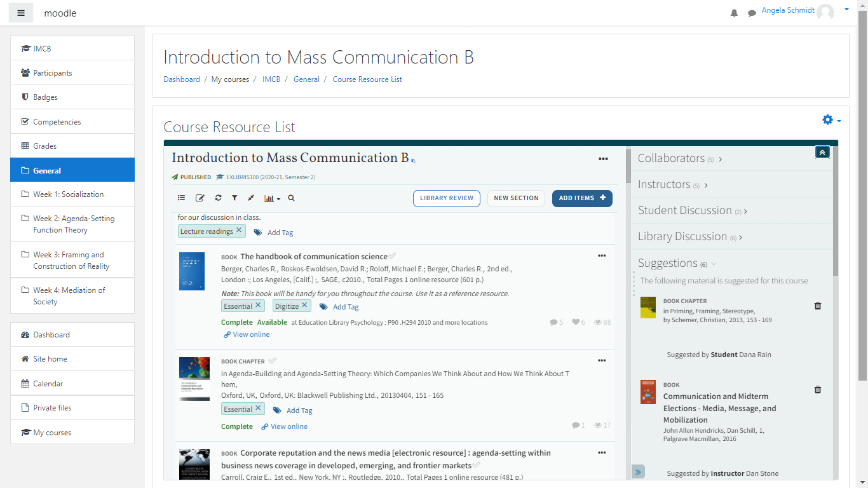The width and height of the screenshot is (868, 488).
Task: Click the search magnifier icon in list toolbar
Action: point(291,198)
